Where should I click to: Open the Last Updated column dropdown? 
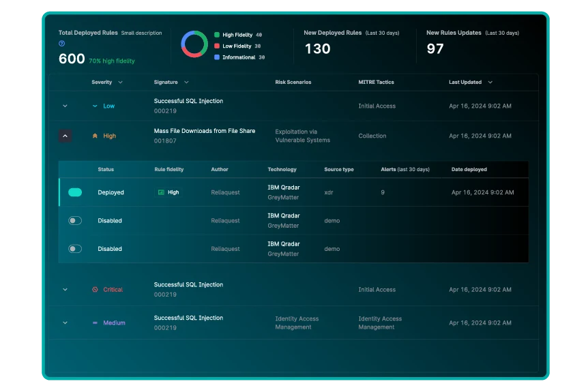click(490, 82)
